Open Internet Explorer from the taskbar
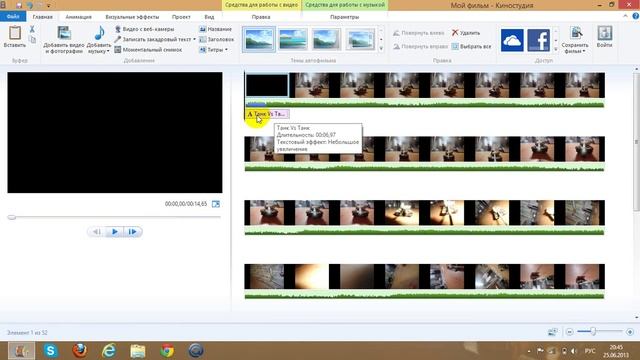The width and height of the screenshot is (640, 360). 109,351
